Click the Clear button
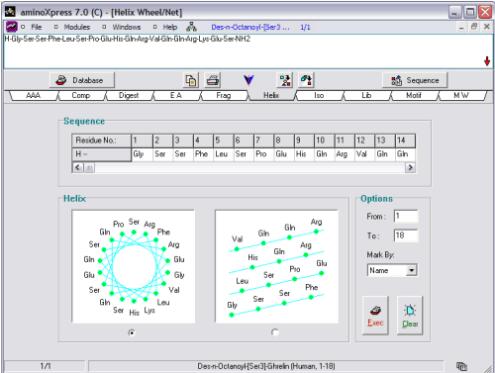 click(410, 315)
